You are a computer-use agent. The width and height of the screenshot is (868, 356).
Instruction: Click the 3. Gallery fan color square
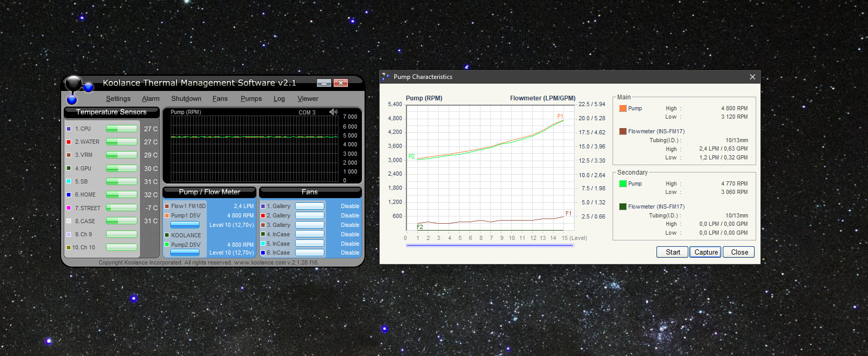263,225
